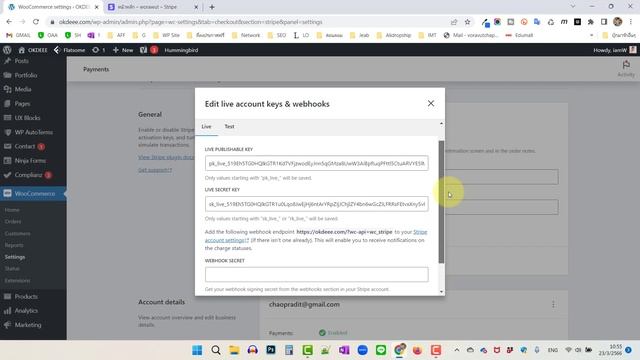
Task: Open Photoshop from taskbar
Action: (x=271, y=350)
